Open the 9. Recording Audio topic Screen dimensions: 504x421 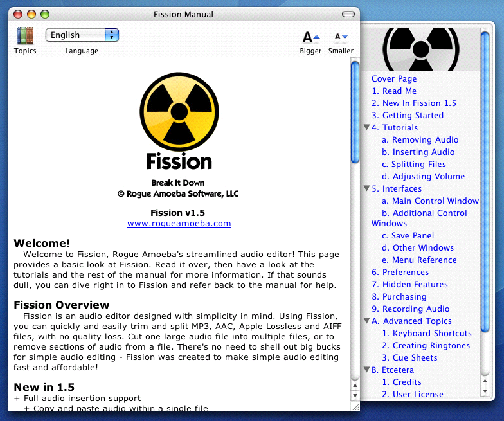(410, 309)
